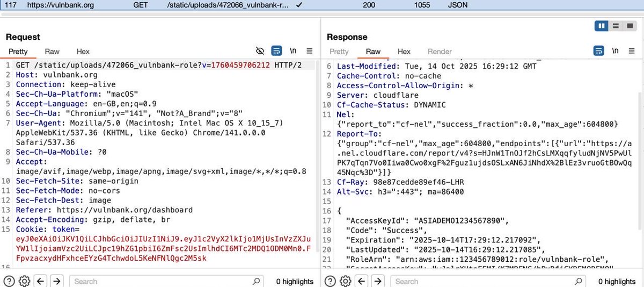Click '0 highlights' label under Request
This screenshot has width=644, height=287.
(295, 281)
